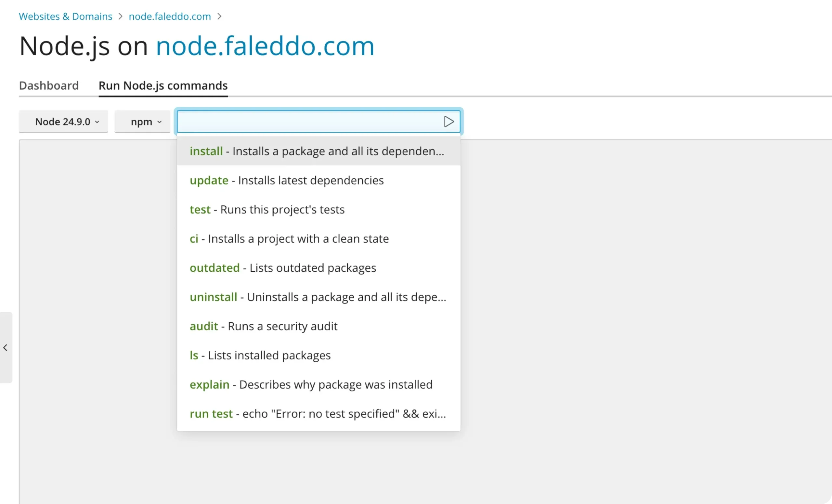Select the Run Node.js commands tab

[x=163, y=86]
